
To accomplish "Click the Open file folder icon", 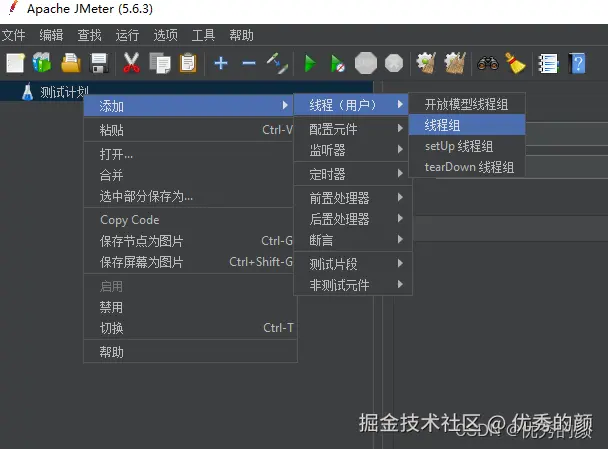I will (x=71, y=63).
